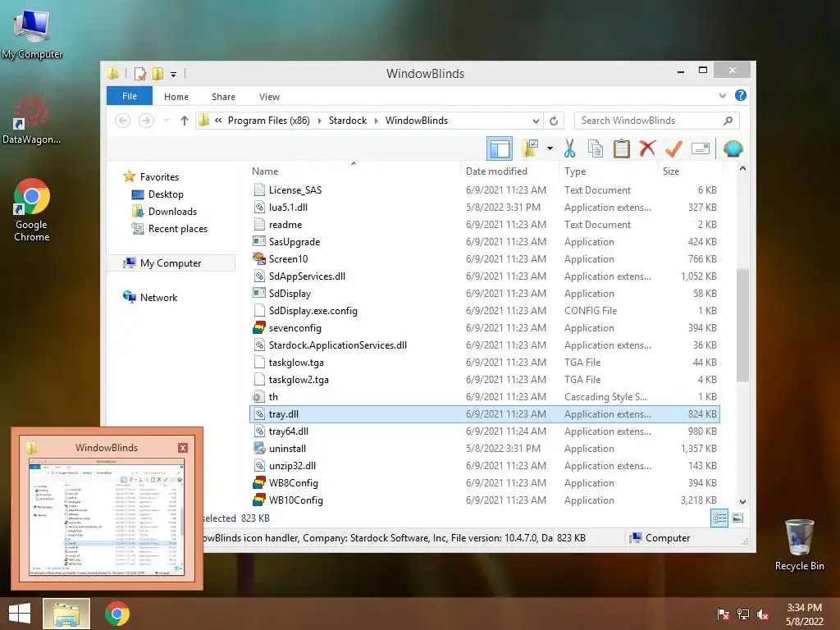
Task: Click the New Folder quick access icon
Action: click(x=157, y=73)
